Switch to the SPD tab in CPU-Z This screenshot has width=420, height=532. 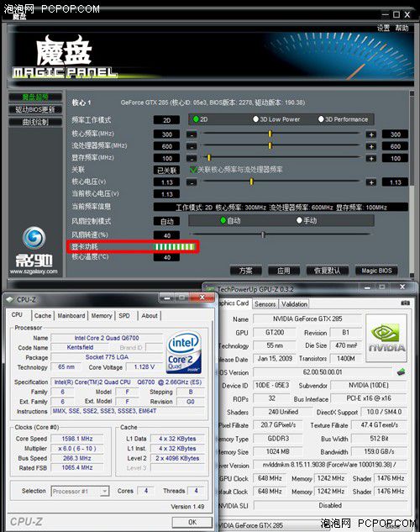(124, 315)
